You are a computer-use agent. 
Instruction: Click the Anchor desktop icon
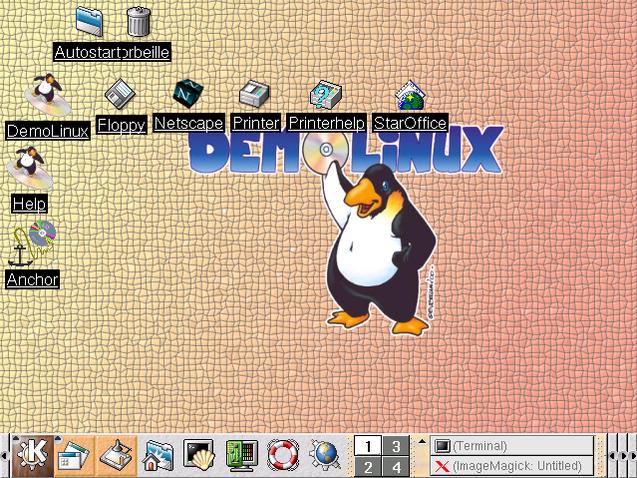32,244
